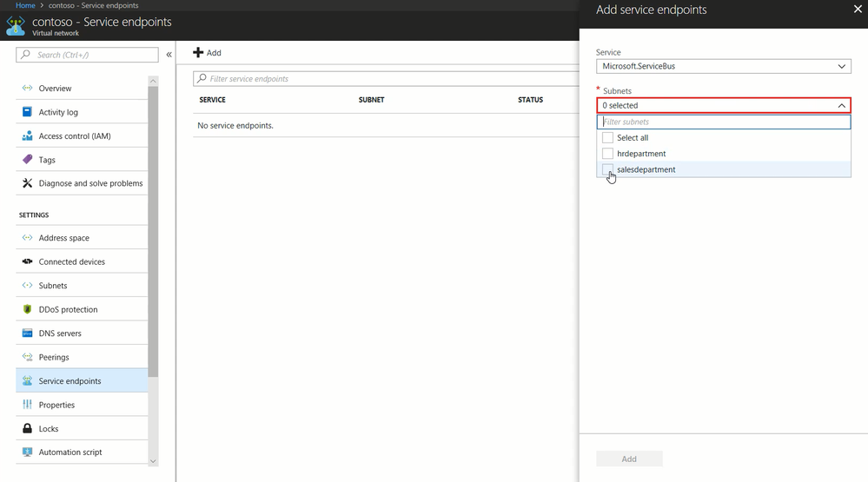Click the Overview icon in sidebar
The image size is (868, 482).
coord(27,88)
